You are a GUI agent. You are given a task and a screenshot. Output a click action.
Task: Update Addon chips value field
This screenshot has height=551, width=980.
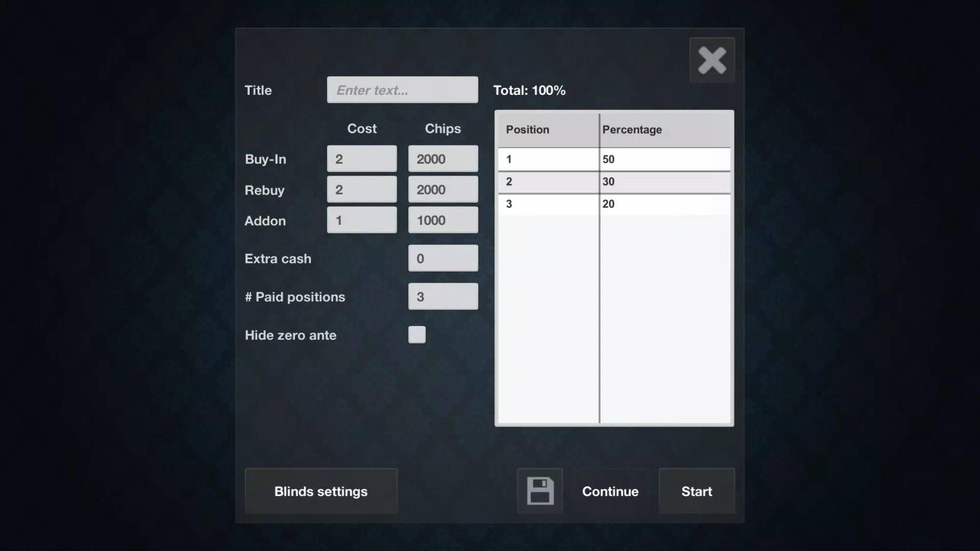(x=443, y=220)
